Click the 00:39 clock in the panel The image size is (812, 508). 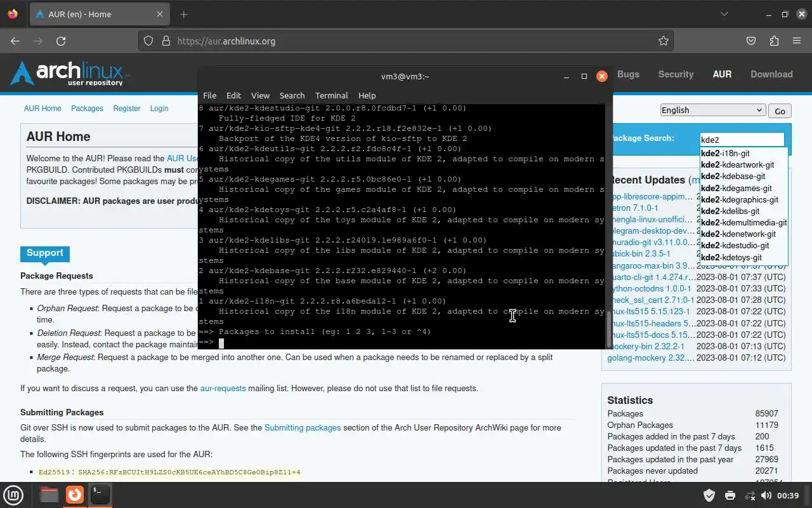point(788,495)
